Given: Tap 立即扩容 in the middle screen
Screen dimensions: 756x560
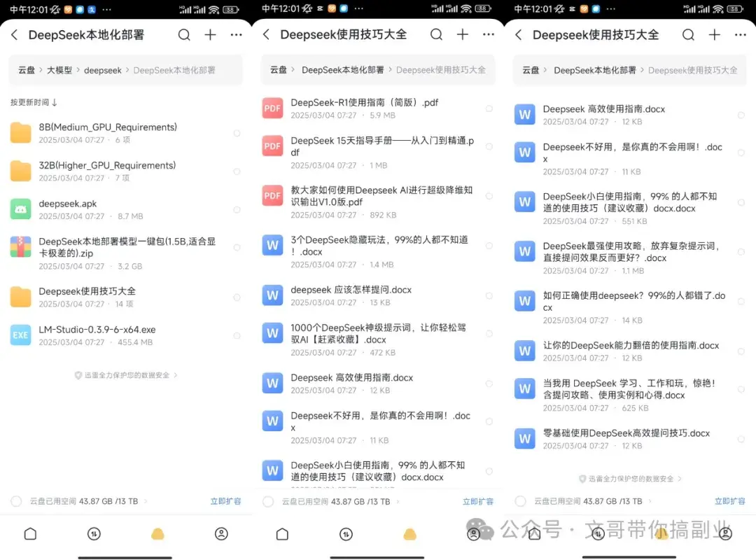Looking at the screenshot, I should 478,502.
